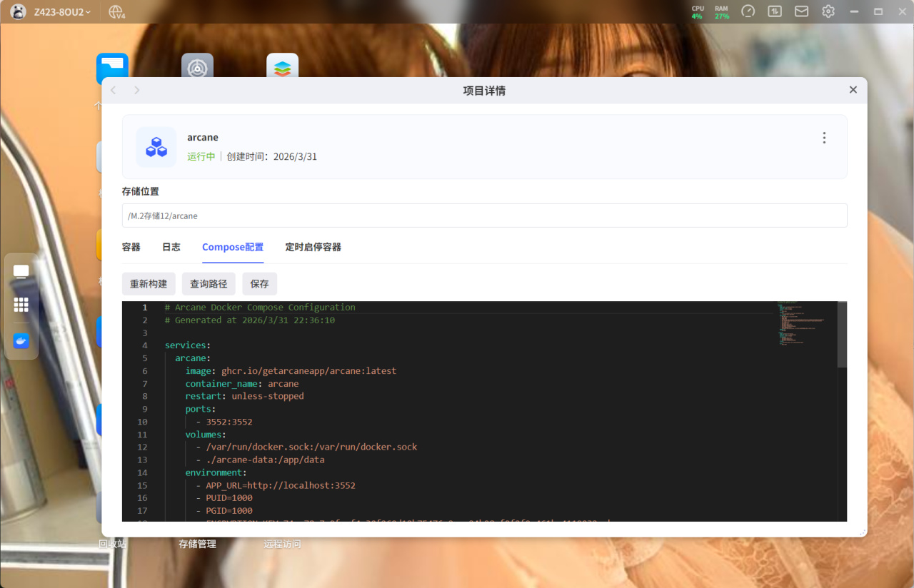Click the container_name: arcane line
The height and width of the screenshot is (588, 914).
tap(242, 384)
